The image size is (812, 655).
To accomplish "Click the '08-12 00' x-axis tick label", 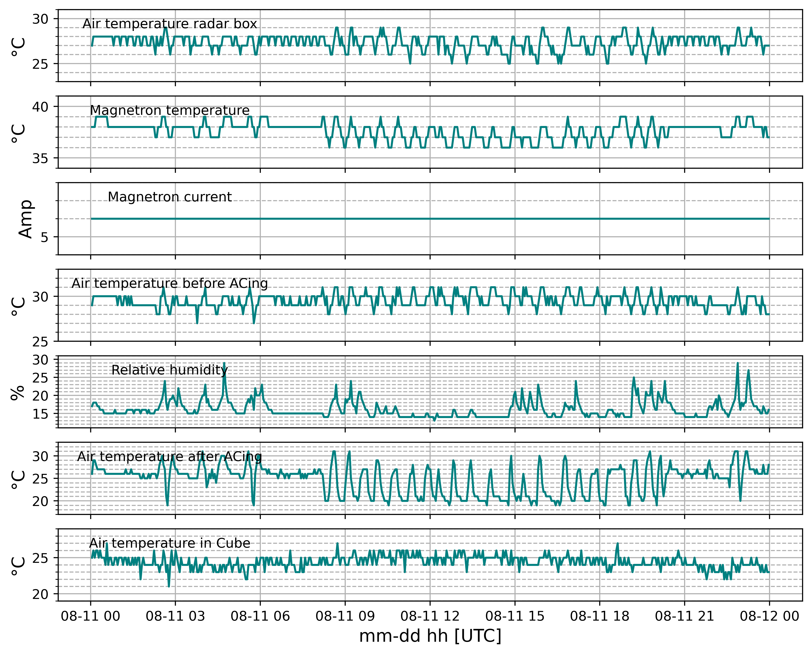I will [770, 616].
